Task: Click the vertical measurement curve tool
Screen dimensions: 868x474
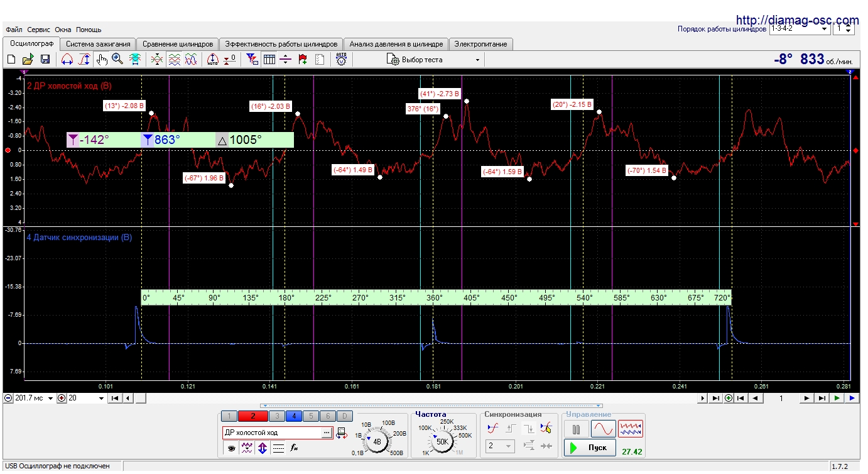Action: click(x=85, y=59)
